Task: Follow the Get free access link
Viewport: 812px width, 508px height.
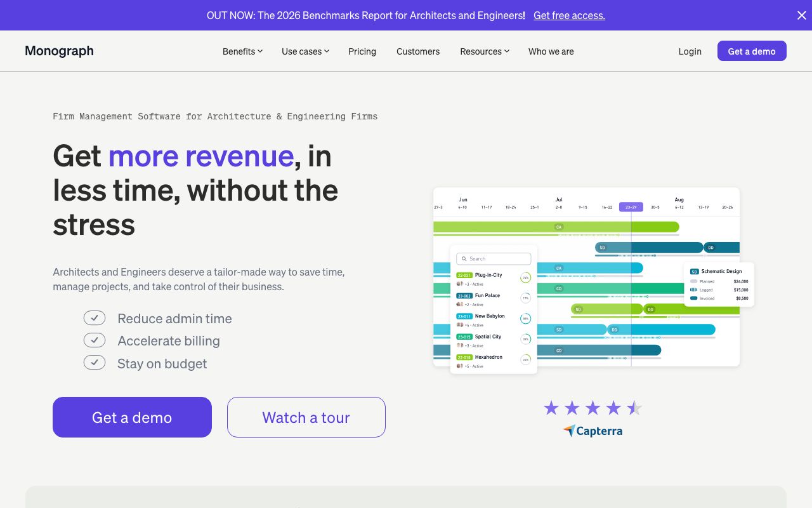Action: click(569, 15)
